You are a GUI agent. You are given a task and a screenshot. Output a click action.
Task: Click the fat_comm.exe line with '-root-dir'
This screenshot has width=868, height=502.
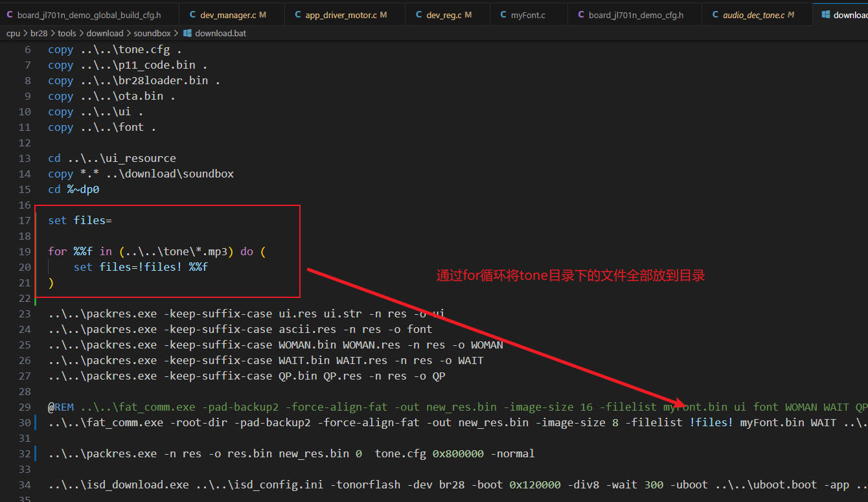tap(457, 423)
